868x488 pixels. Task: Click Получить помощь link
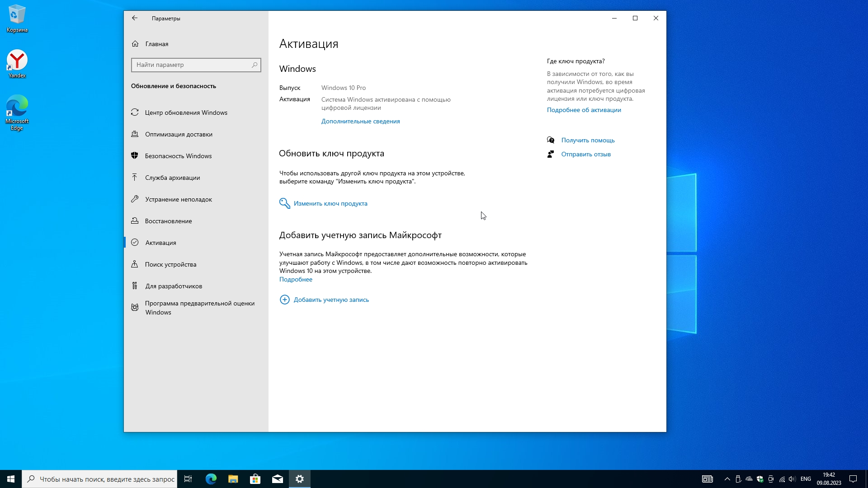click(x=588, y=140)
